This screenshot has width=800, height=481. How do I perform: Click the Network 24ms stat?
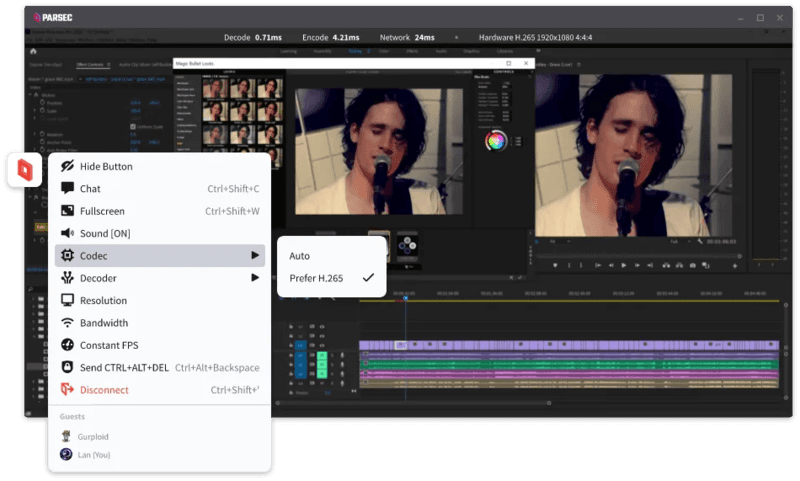coord(407,37)
